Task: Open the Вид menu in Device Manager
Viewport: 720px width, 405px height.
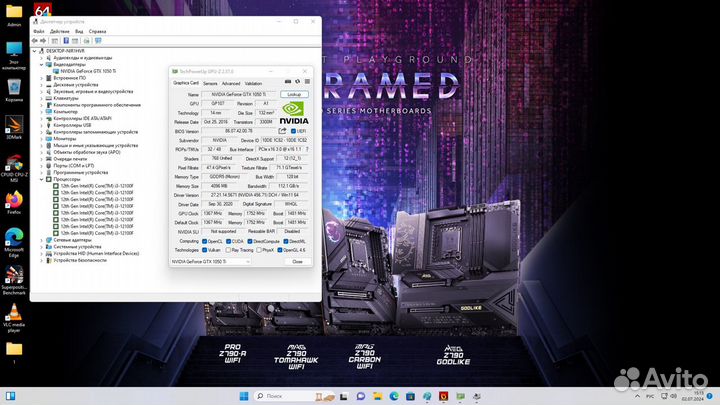Action: (x=79, y=31)
